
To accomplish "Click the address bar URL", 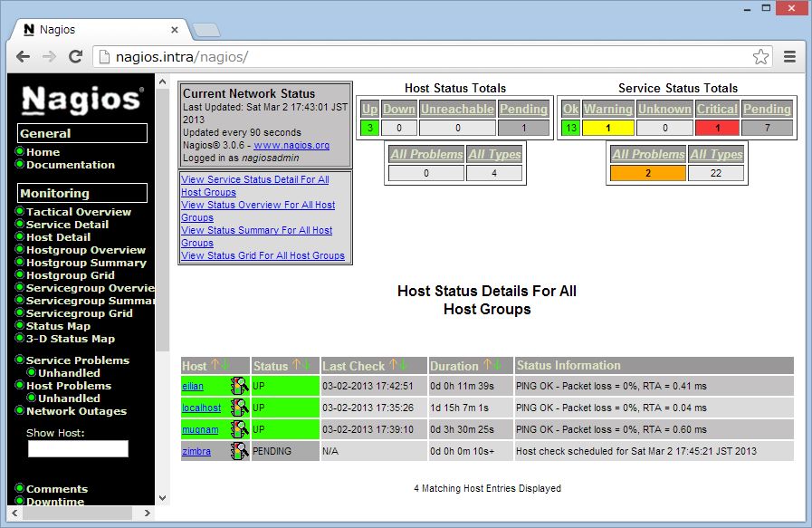I will click(182, 56).
